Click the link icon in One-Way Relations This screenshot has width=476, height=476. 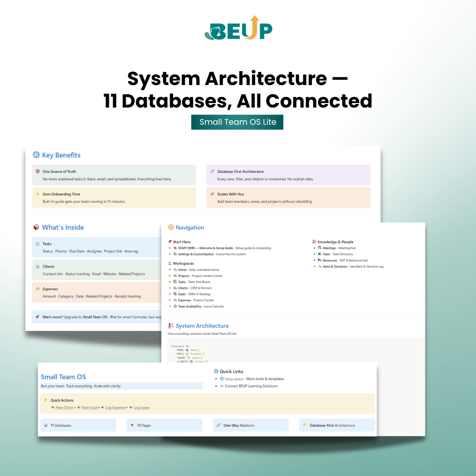(218, 425)
